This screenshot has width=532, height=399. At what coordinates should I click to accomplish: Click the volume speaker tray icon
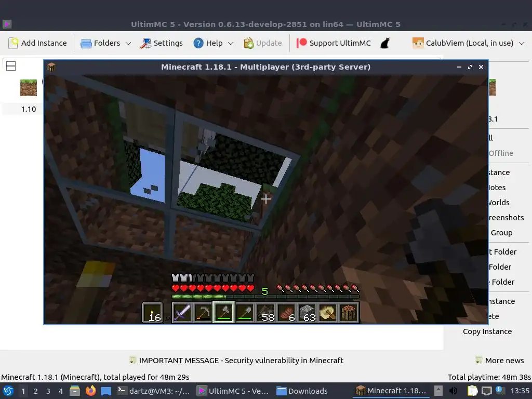click(453, 391)
